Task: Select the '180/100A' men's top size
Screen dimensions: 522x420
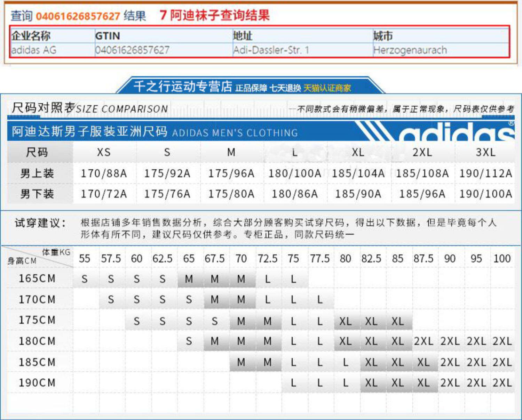Action: tap(295, 173)
